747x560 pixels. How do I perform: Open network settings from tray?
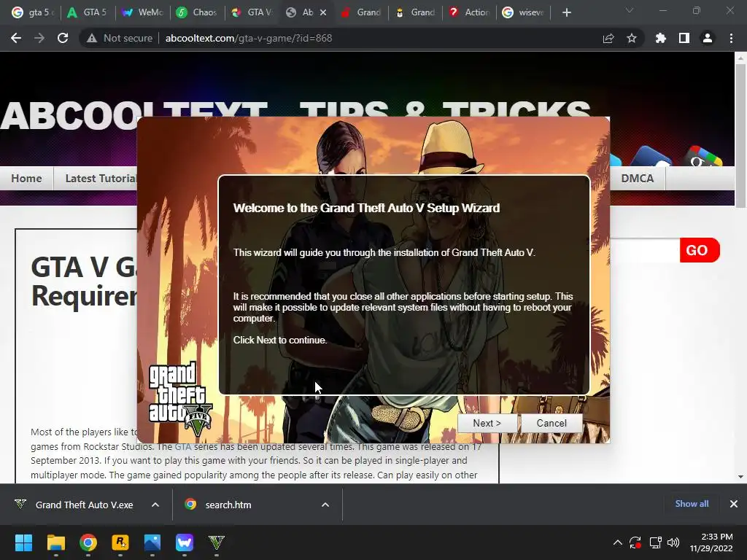point(656,542)
